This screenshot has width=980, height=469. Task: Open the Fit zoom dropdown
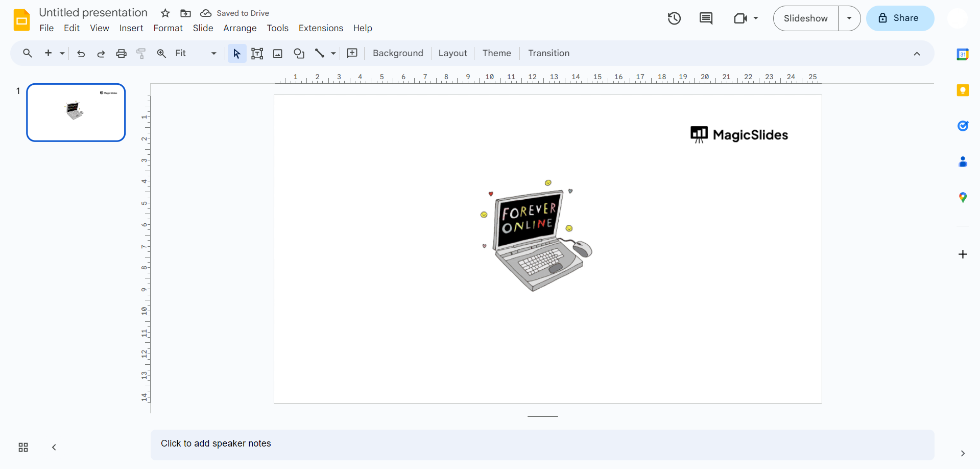click(196, 53)
